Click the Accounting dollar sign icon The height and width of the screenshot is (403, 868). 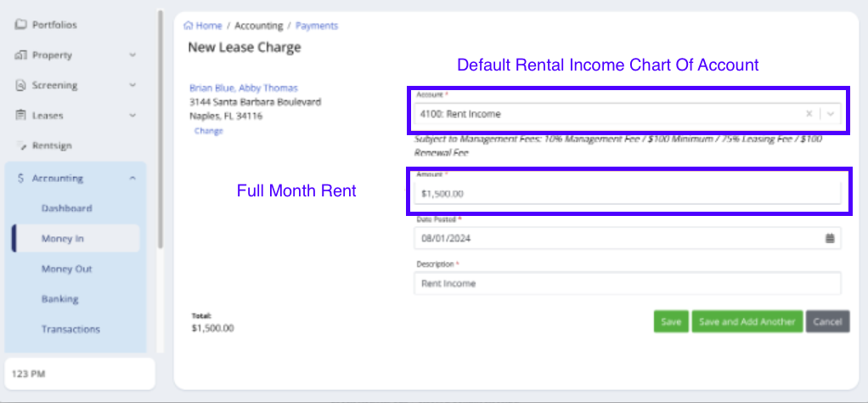pyautogui.click(x=21, y=179)
